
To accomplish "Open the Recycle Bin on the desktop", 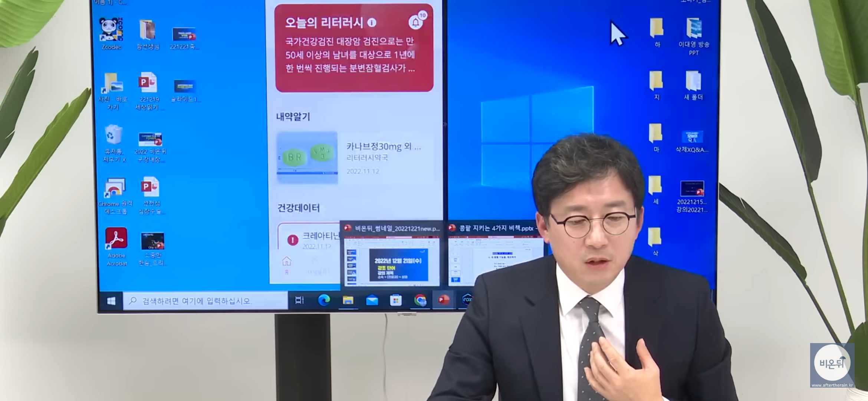I will point(113,136).
